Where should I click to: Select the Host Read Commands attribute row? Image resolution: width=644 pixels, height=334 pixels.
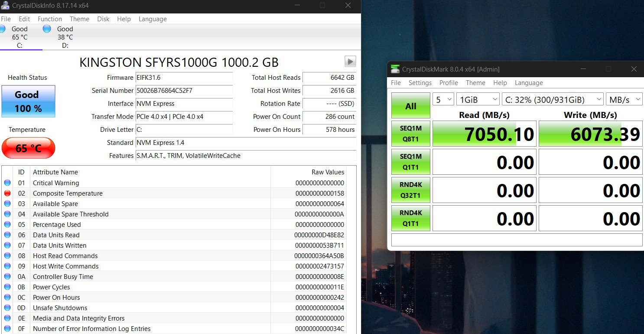(x=174, y=255)
